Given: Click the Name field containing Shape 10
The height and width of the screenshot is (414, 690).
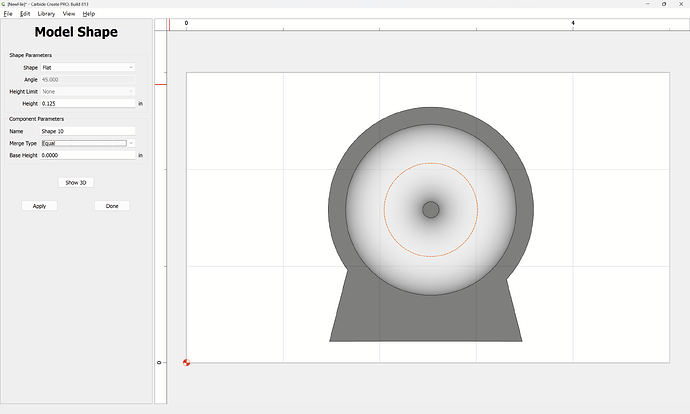Looking at the screenshot, I should (88, 131).
